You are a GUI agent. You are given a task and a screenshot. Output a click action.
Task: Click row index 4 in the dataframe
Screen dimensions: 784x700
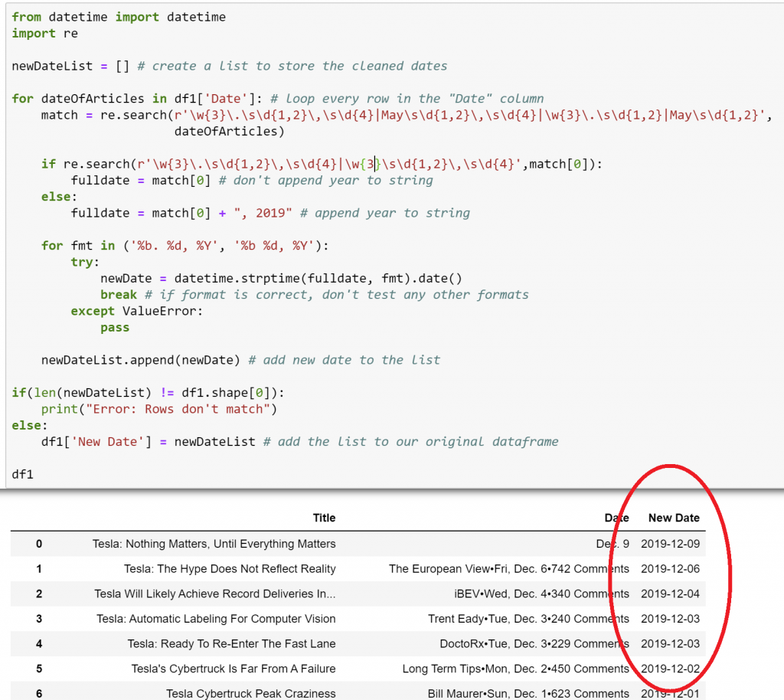39,644
